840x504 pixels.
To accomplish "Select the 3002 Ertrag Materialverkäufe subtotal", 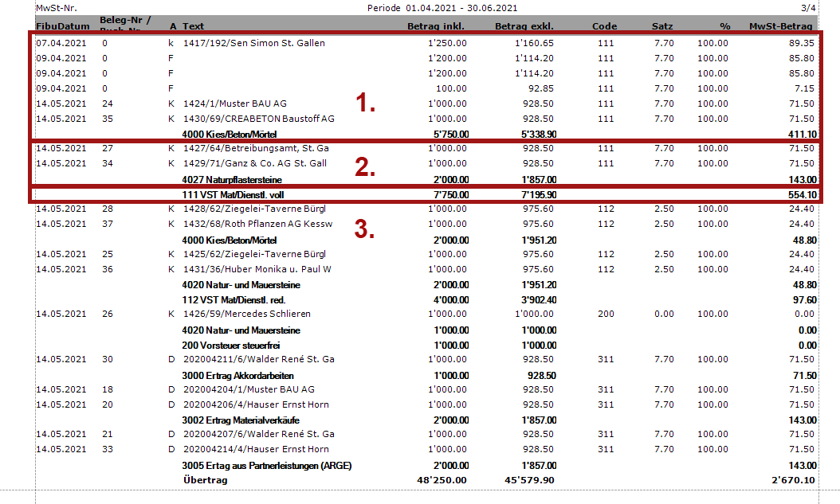I will pyautogui.click(x=240, y=420).
